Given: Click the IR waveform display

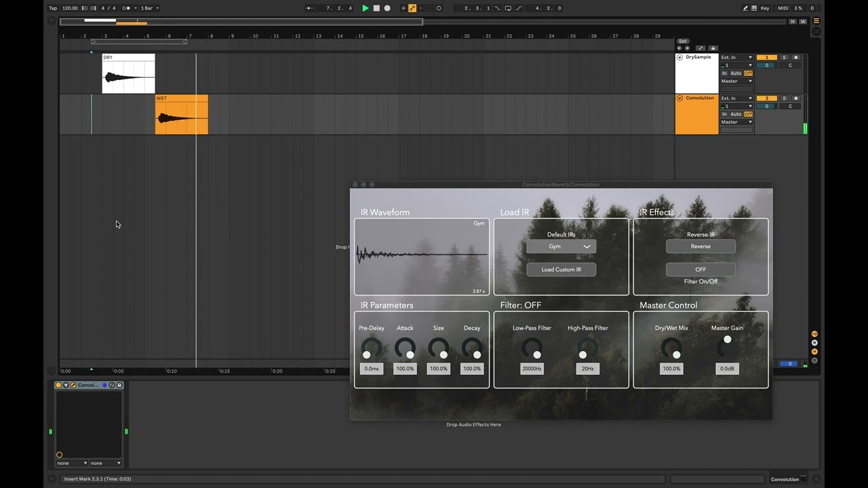Looking at the screenshot, I should pyautogui.click(x=421, y=256).
